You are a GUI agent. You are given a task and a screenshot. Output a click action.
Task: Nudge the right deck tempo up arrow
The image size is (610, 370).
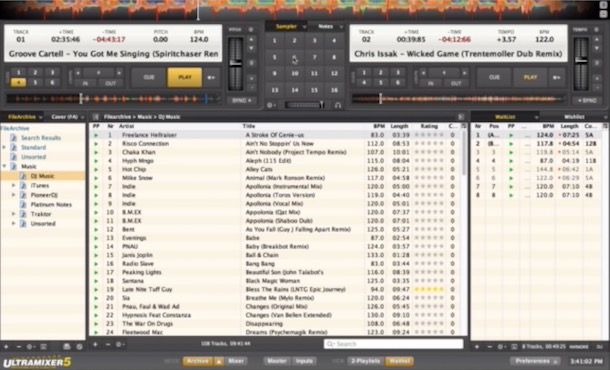[x=597, y=39]
